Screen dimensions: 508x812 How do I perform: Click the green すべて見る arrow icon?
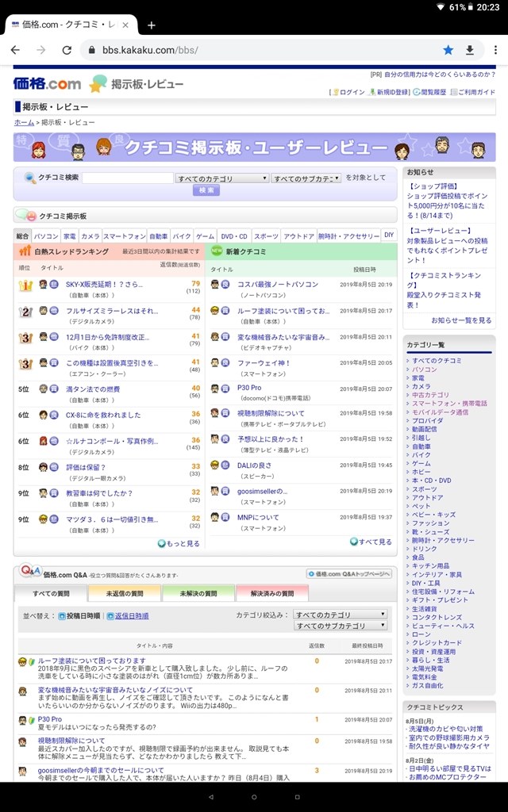coord(353,542)
